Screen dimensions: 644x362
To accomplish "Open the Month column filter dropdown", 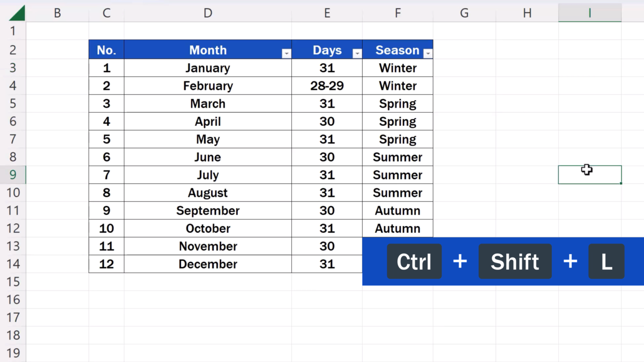I will 286,53.
